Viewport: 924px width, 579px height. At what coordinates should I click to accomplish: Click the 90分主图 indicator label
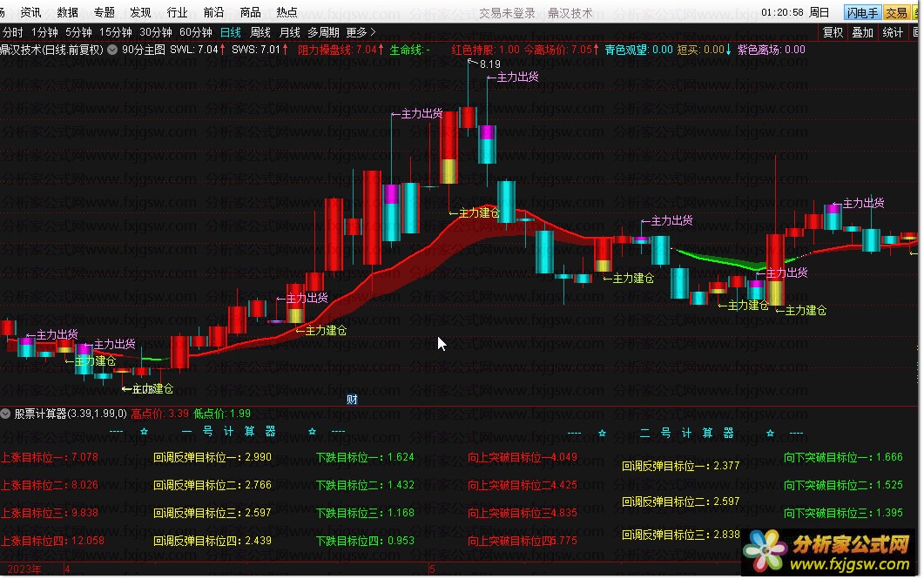tap(144, 50)
